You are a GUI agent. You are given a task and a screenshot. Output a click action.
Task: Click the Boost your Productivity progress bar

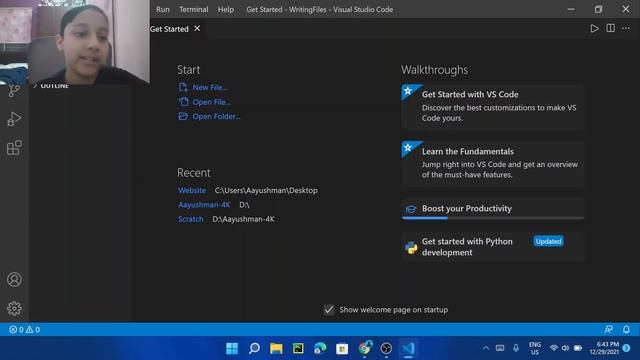pyautogui.click(x=493, y=218)
